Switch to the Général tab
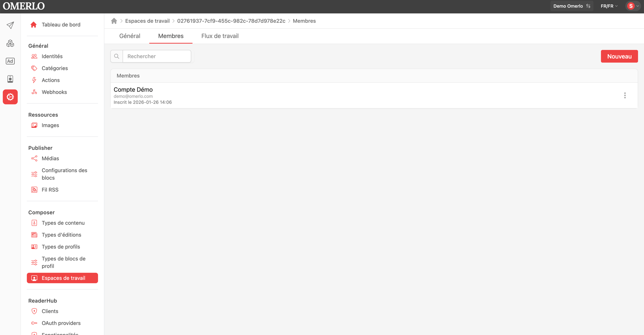This screenshot has height=335, width=644. (x=130, y=36)
